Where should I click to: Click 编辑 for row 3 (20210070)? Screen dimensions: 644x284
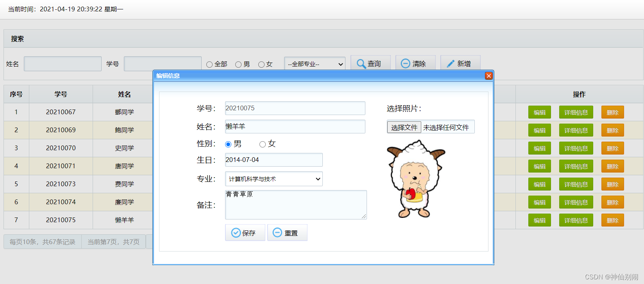tap(540, 148)
